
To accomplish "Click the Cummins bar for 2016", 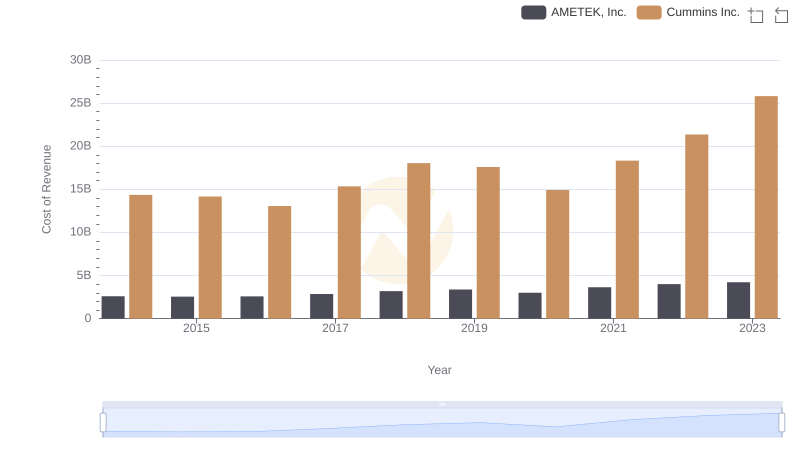I will pyautogui.click(x=279, y=262).
